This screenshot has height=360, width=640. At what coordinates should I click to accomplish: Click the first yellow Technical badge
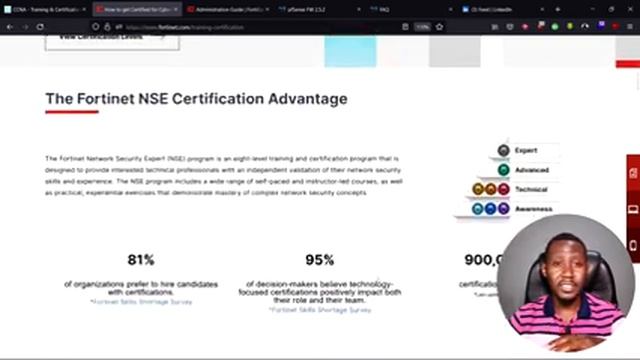[478, 189]
